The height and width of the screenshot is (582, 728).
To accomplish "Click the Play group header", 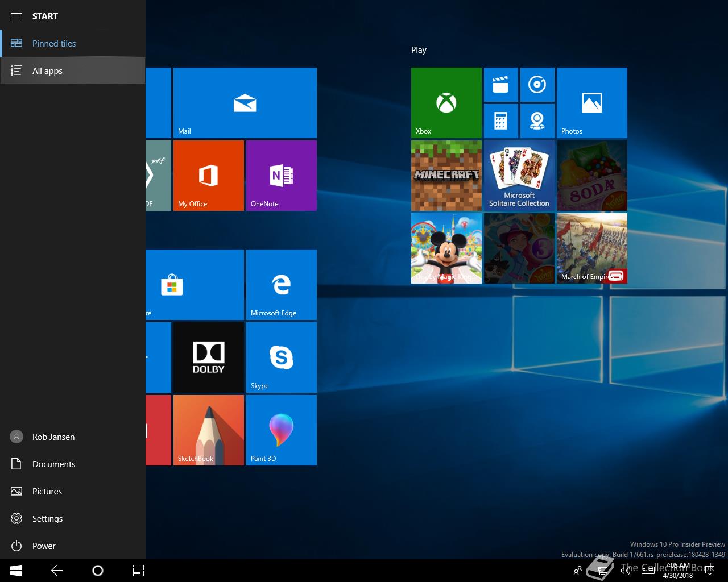I will pos(419,50).
